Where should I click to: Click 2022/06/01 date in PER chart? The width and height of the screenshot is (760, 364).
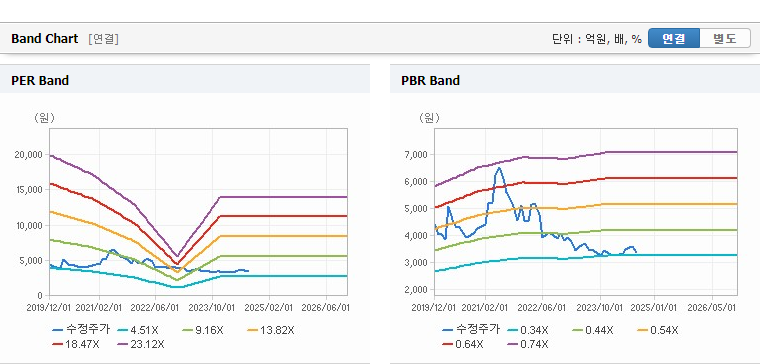(x=156, y=308)
